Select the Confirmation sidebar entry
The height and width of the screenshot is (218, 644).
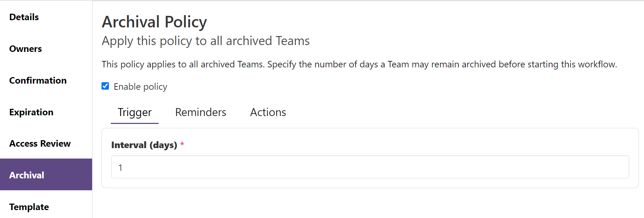point(37,80)
